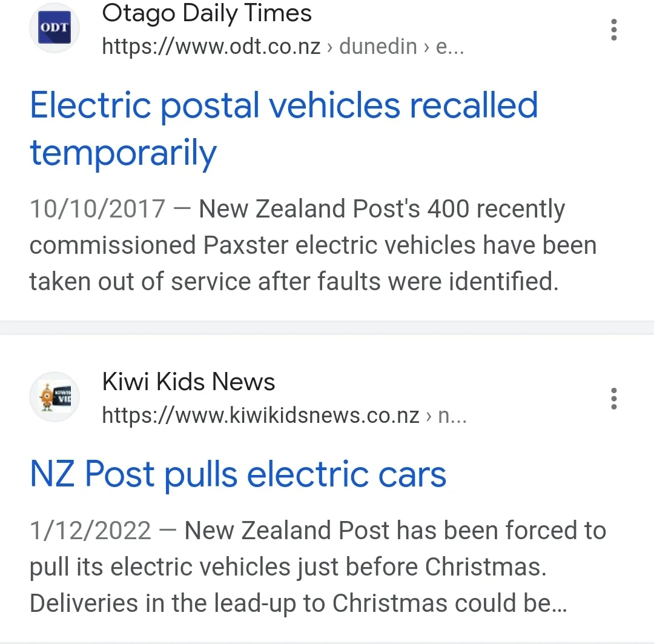Tap the www.kiwikidsnews.co.nz URL text
Screen dimensions: 654x644
(260, 416)
